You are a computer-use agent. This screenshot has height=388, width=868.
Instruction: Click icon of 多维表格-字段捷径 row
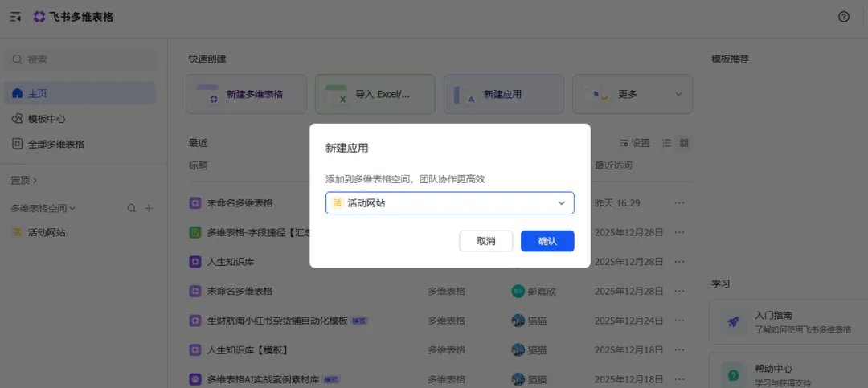click(x=194, y=232)
